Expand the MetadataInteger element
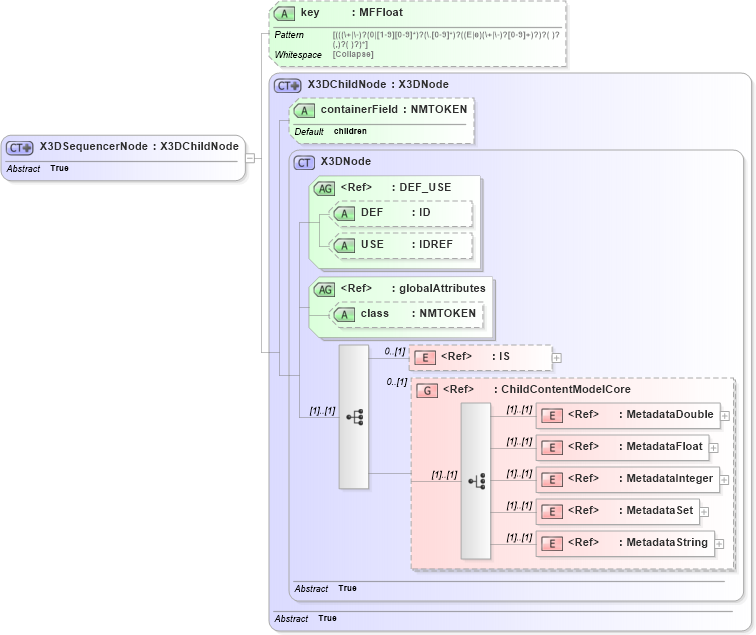This screenshot has height=635, width=756. click(724, 480)
